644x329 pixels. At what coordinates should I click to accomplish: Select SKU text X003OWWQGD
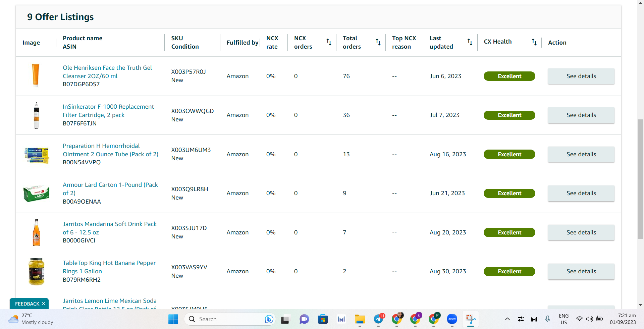pos(193,111)
